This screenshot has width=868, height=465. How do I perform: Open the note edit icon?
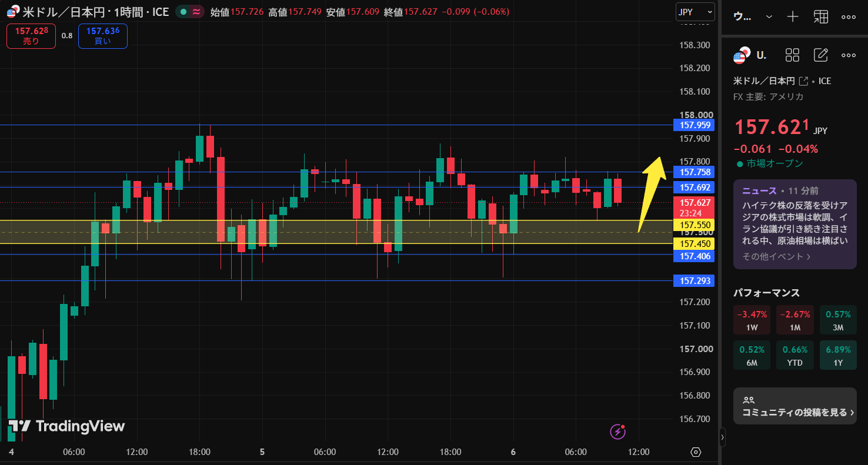click(x=820, y=55)
